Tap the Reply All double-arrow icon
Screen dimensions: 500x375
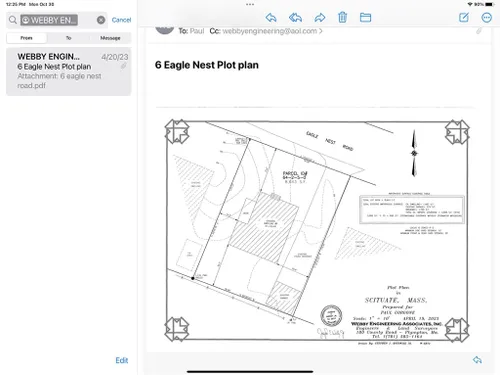[295, 18]
